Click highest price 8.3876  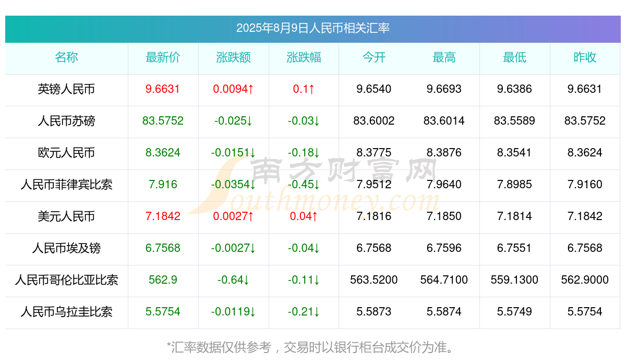coord(444,153)
